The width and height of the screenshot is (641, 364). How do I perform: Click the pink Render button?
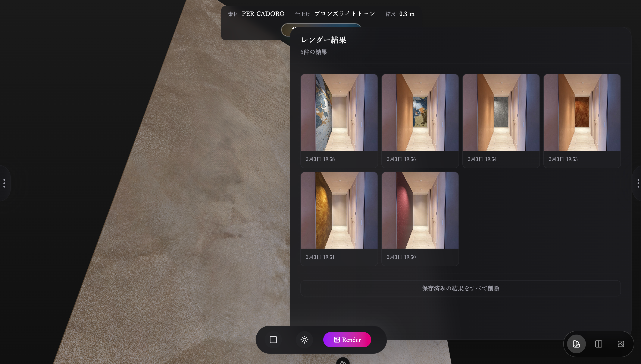pos(347,339)
